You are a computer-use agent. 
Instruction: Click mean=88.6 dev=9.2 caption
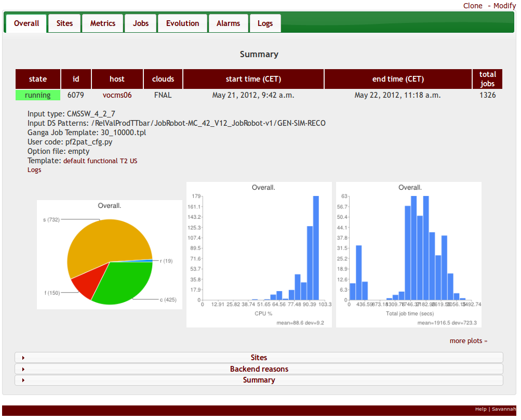click(x=300, y=323)
